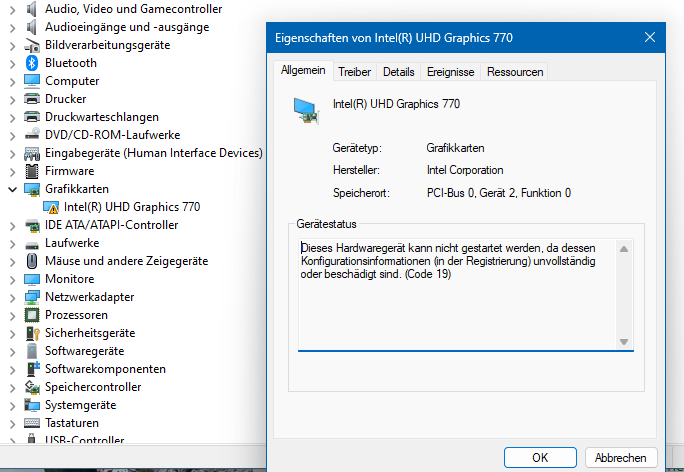Click the Systemgeräte icon

click(x=32, y=405)
